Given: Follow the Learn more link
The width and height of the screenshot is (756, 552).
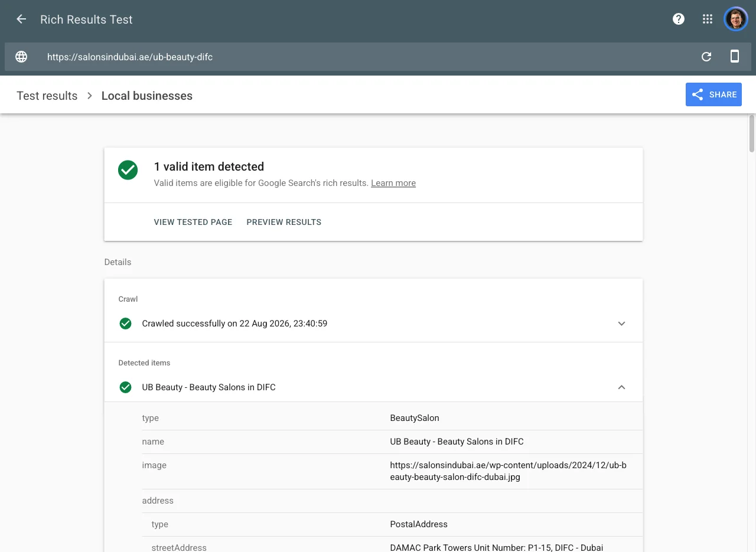Looking at the screenshot, I should tap(393, 183).
